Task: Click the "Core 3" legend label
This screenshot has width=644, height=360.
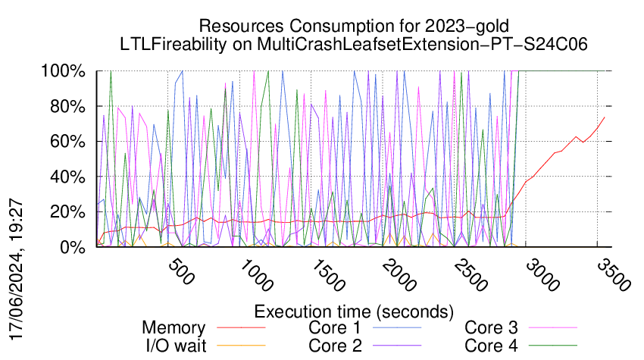Action: 491,328
